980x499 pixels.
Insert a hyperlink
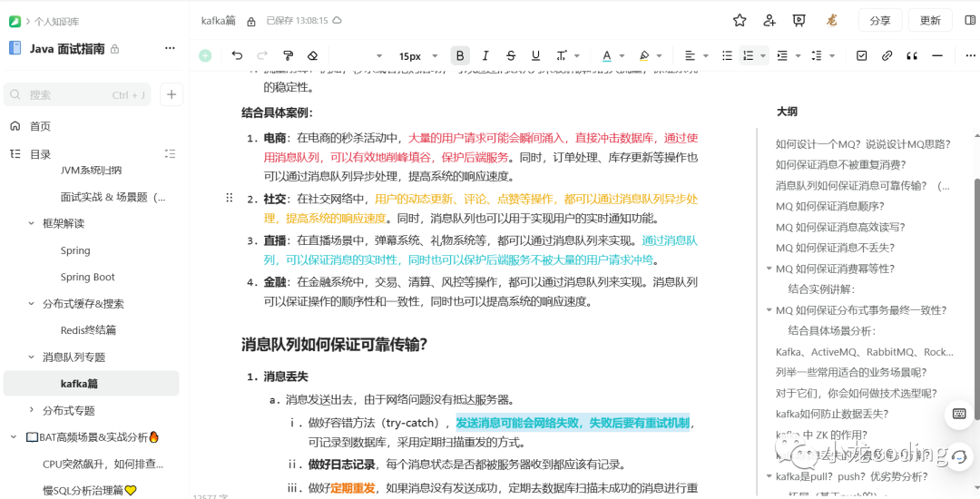(887, 55)
